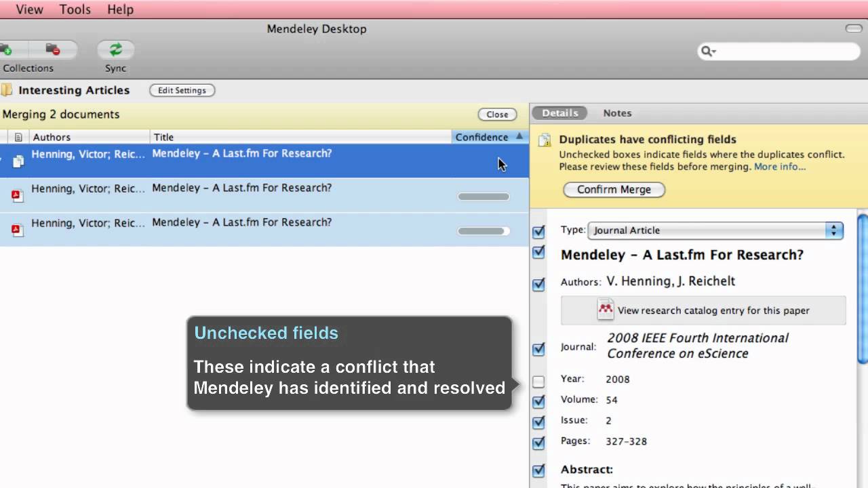This screenshot has height=488, width=868.
Task: Click View research catalog entry button
Action: click(703, 310)
